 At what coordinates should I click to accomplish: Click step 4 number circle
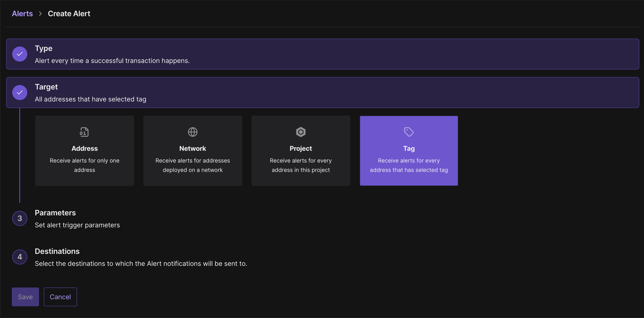(x=20, y=257)
